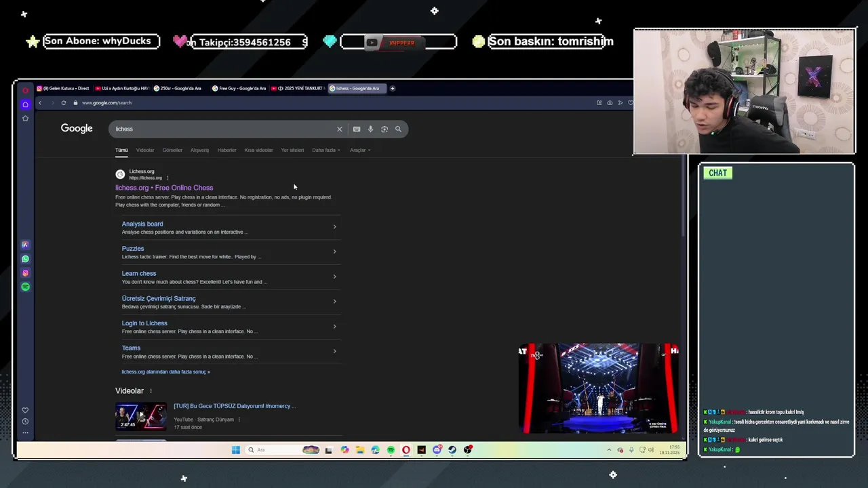The width and height of the screenshot is (868, 488).
Task: Switch to the Uzi x Aydın Kurtoğlu tab
Action: (123, 88)
